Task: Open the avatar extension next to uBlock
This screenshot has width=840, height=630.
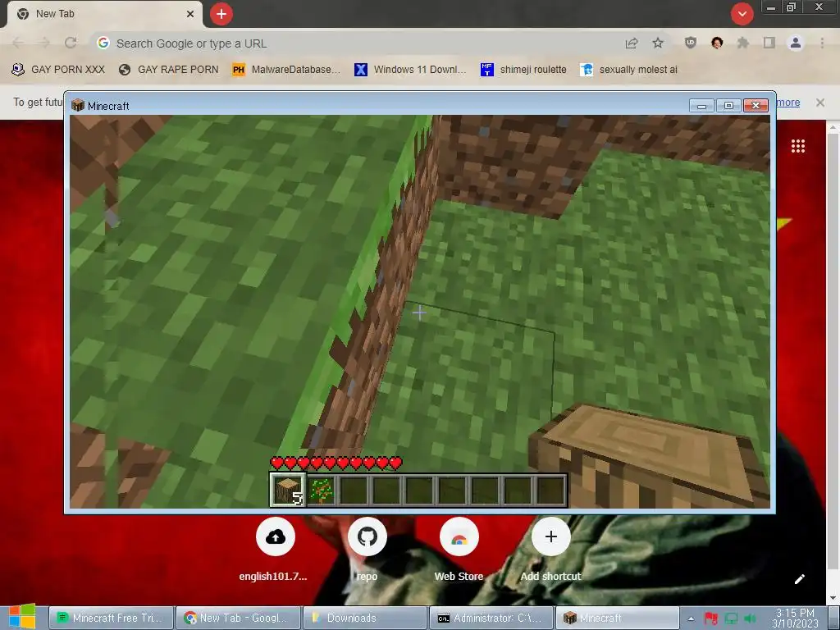Action: 717,43
